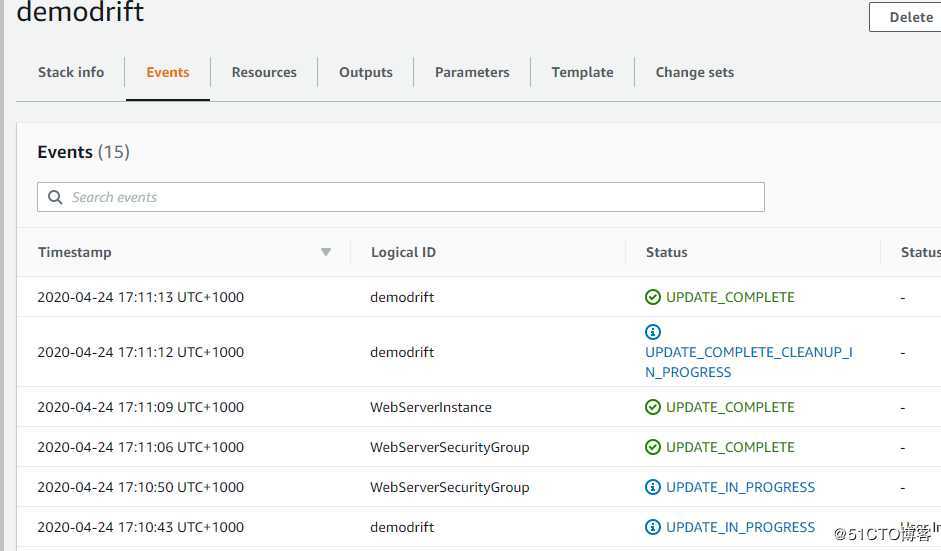Focus the Search events input field
This screenshot has width=941, height=551.
[x=410, y=197]
